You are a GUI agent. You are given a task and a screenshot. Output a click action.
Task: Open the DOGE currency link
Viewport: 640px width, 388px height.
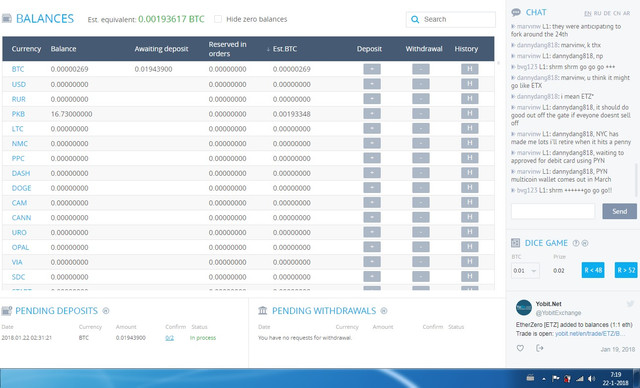coord(22,188)
